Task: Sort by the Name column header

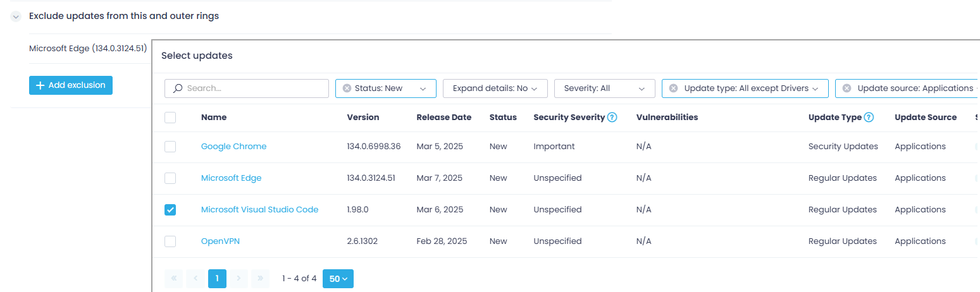Action: tap(214, 117)
